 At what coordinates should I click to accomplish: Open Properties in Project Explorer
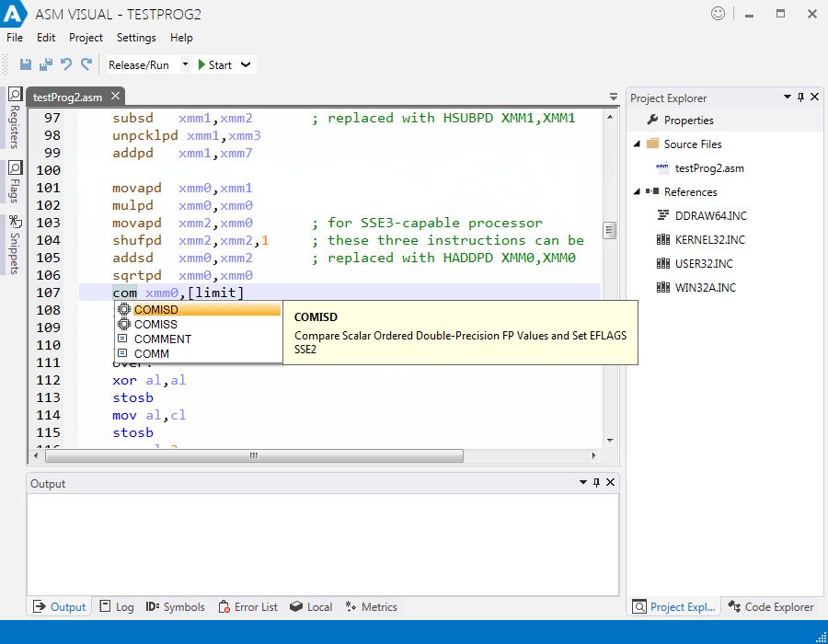click(x=687, y=120)
